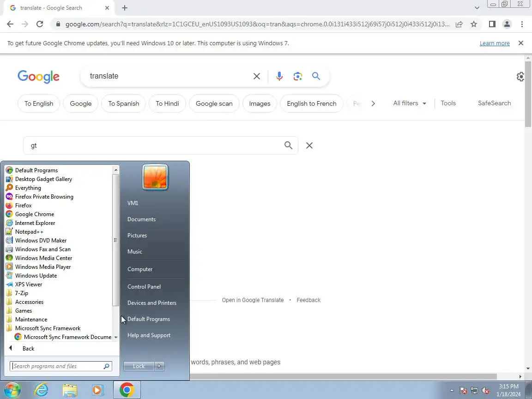532x399 pixels.
Task: Open Devices and Printers
Action: click(x=151, y=303)
